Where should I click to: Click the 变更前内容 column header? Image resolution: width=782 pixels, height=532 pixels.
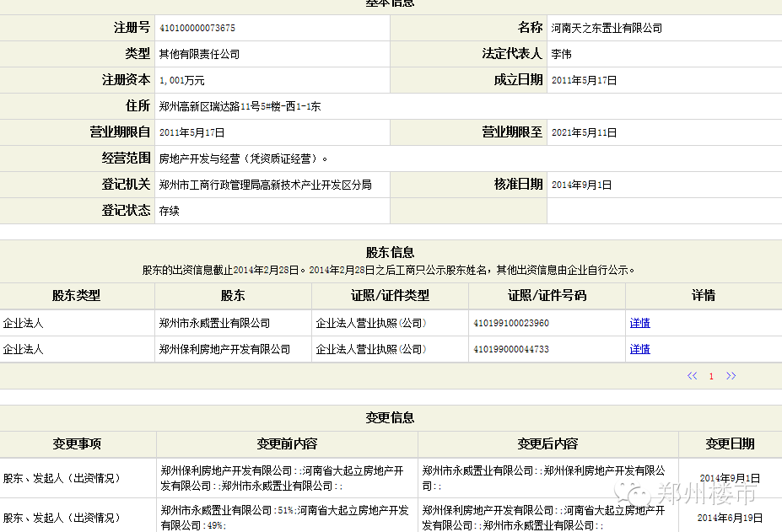point(287,443)
